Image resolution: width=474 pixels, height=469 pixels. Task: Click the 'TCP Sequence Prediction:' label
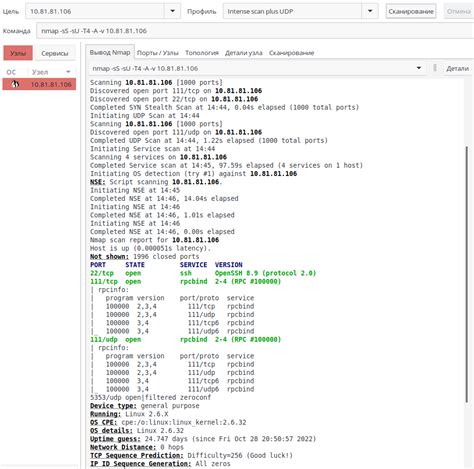[137, 456]
